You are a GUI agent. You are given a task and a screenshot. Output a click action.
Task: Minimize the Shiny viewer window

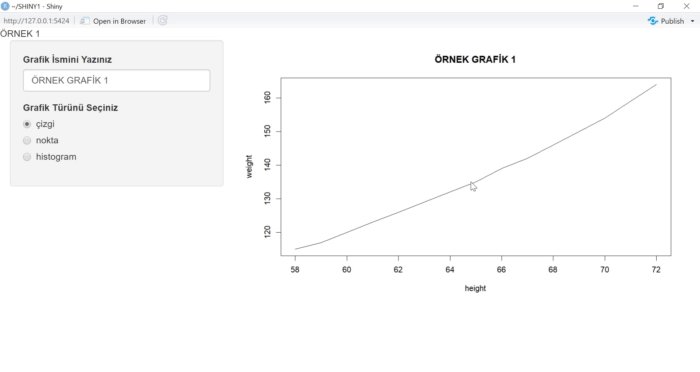tap(635, 6)
